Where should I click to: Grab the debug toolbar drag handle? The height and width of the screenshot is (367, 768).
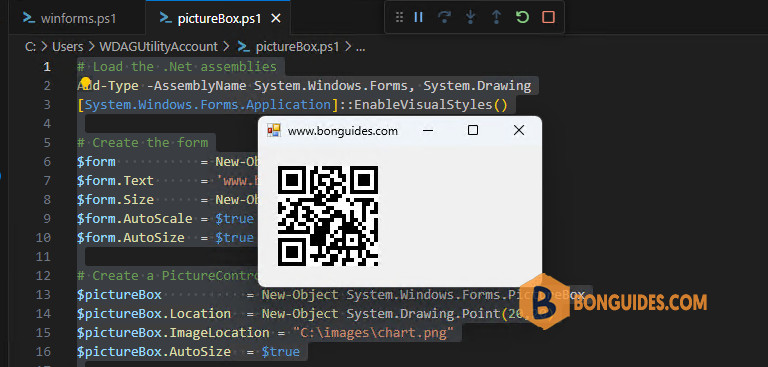[399, 18]
